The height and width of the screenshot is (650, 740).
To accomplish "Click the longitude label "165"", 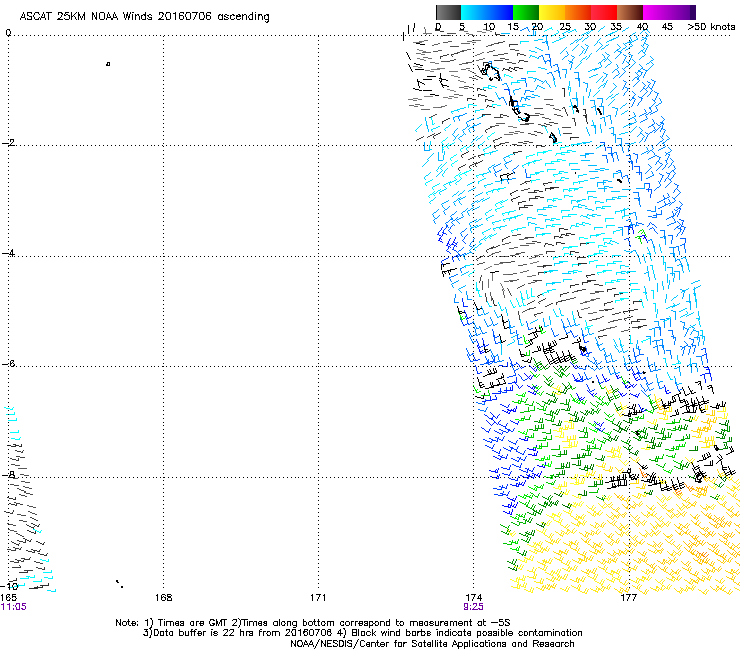I will coord(9,598).
